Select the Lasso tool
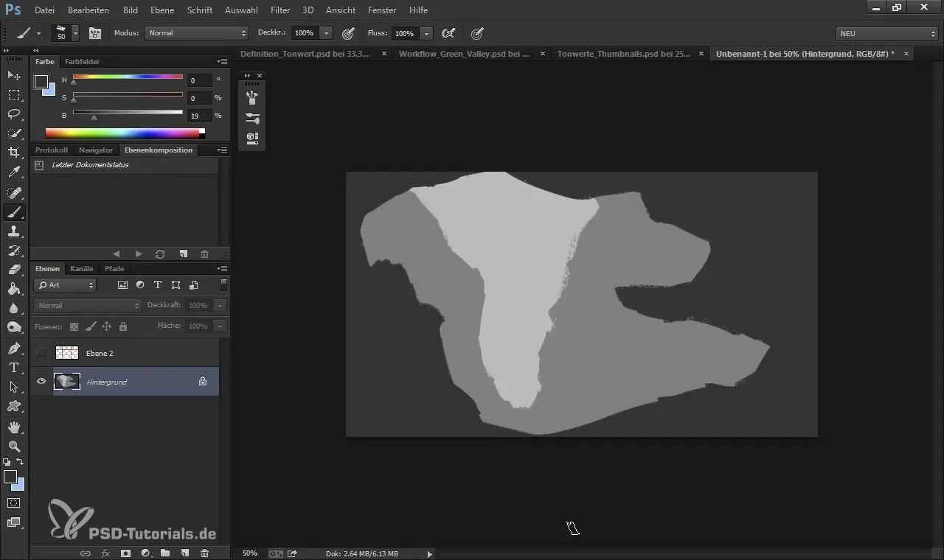The width and height of the screenshot is (944, 560). tap(14, 113)
